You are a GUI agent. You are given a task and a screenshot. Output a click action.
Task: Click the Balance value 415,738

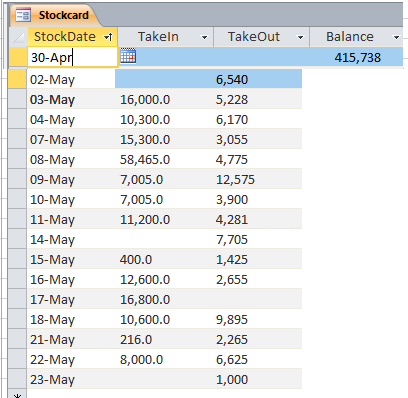click(x=357, y=58)
